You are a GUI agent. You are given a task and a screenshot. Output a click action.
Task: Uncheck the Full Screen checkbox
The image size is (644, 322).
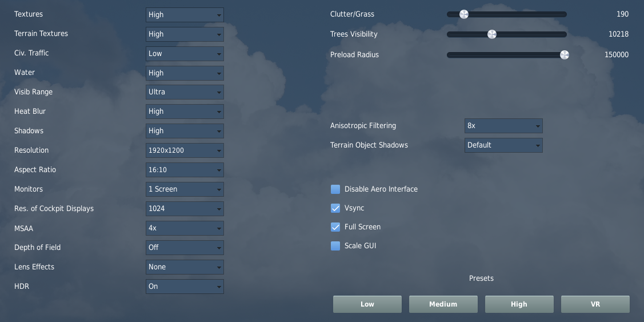pos(335,227)
